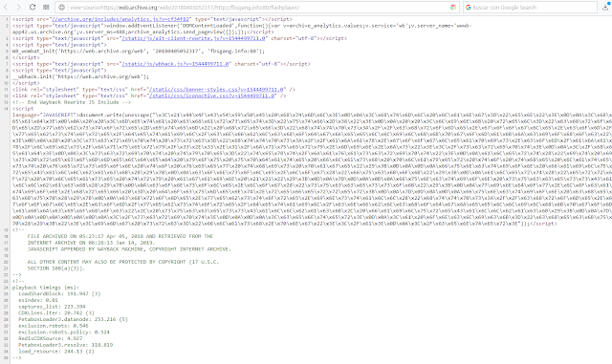
Task: Reload the view-source page
Action: click(33, 7)
